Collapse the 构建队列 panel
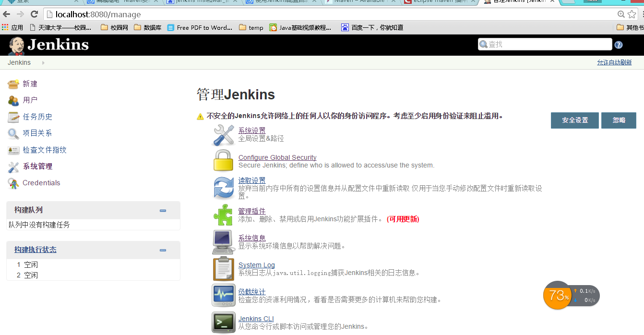 coord(163,210)
